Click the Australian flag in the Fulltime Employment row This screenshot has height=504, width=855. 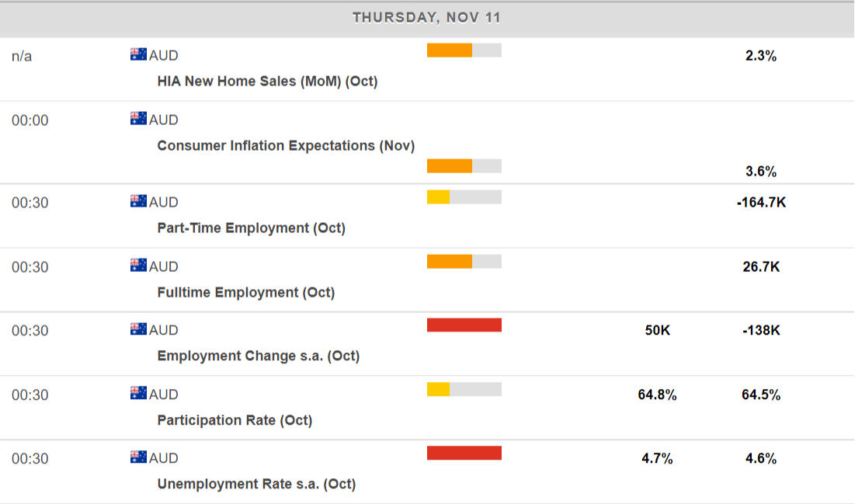[138, 266]
